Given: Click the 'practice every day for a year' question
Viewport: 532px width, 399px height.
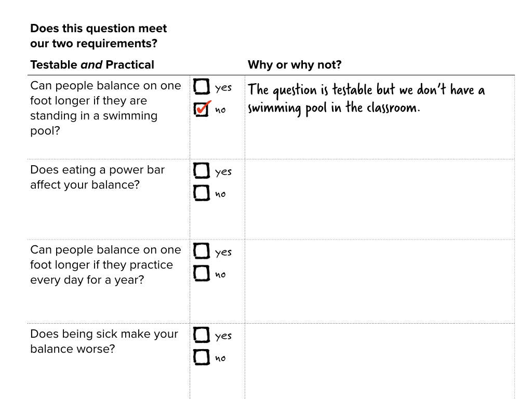Looking at the screenshot, I should [x=105, y=264].
